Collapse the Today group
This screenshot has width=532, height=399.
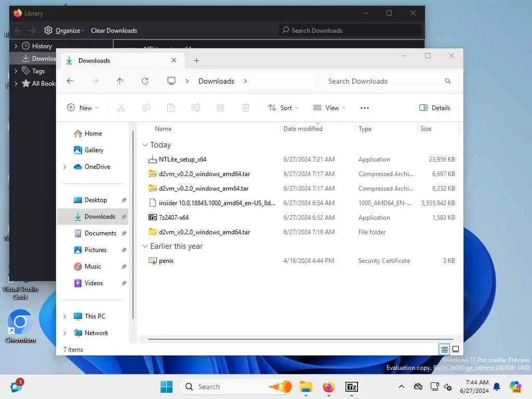145,145
